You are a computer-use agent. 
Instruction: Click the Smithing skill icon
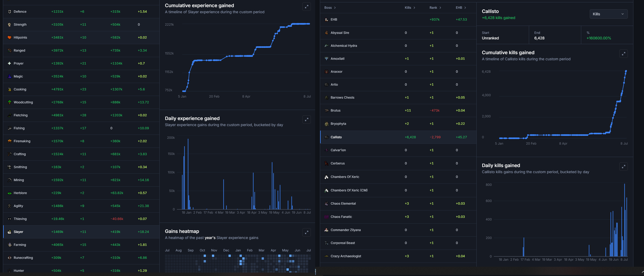[x=10, y=167]
